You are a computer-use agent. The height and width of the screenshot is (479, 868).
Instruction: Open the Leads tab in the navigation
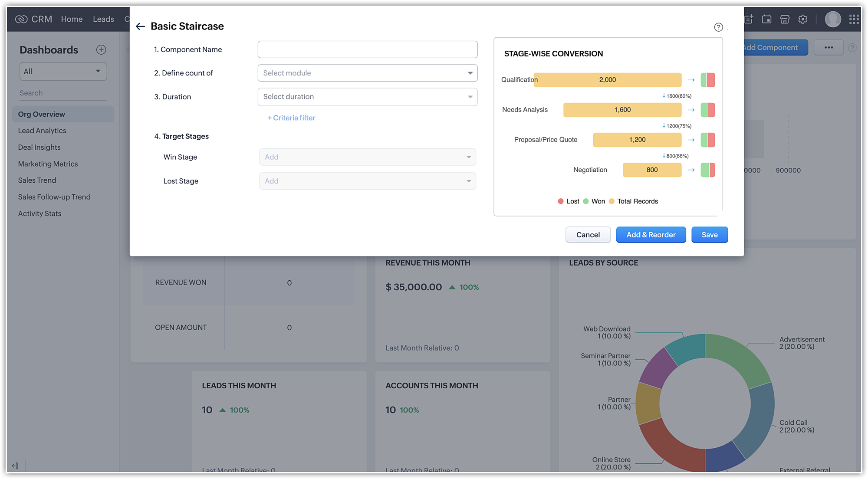tap(103, 19)
